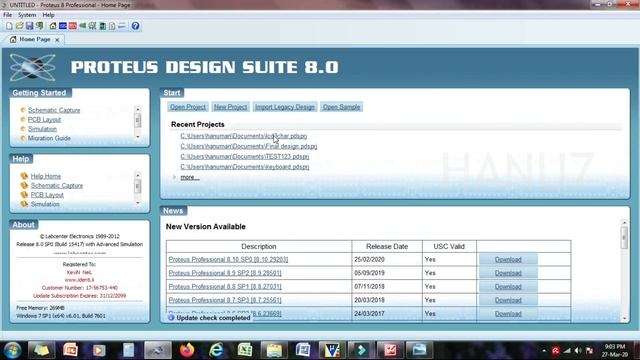Open the Gerber Viewer toolbar icon

(93, 26)
